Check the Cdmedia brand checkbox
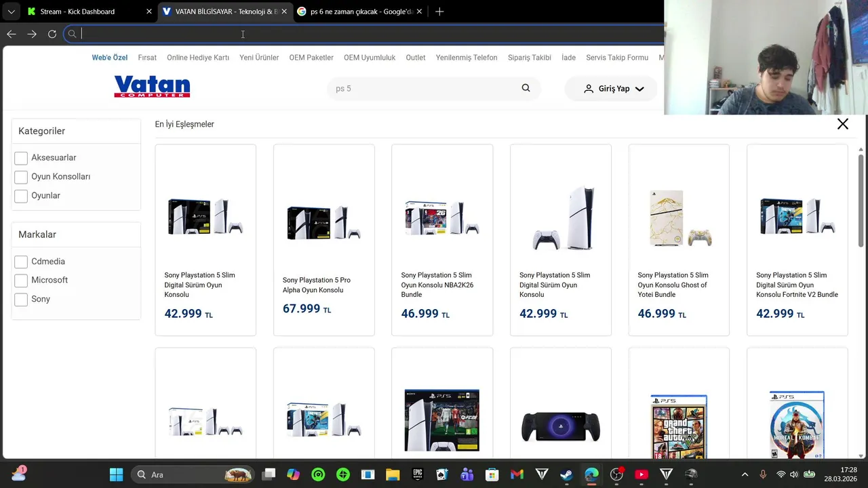Screen dimensions: 868x488 click(21, 262)
